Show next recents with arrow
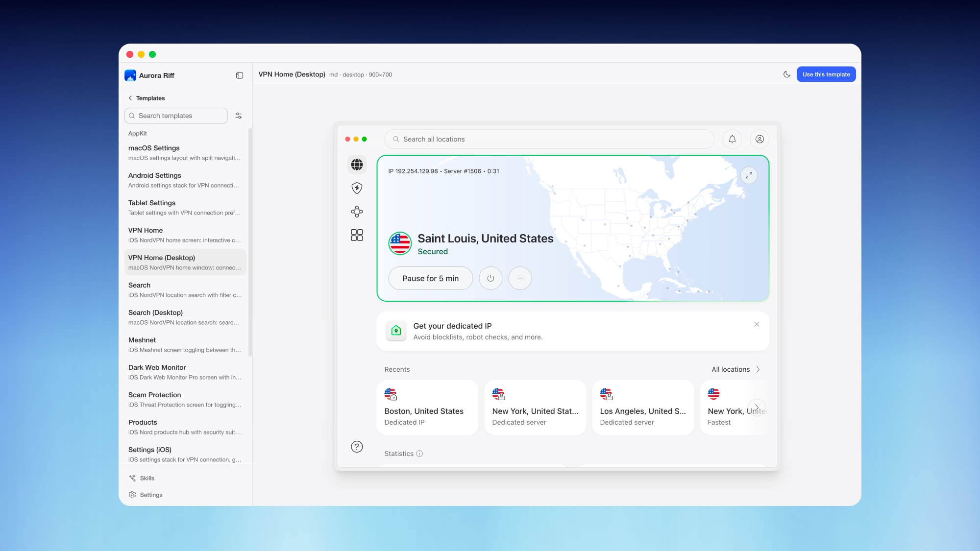This screenshot has height=551, width=980. [757, 407]
